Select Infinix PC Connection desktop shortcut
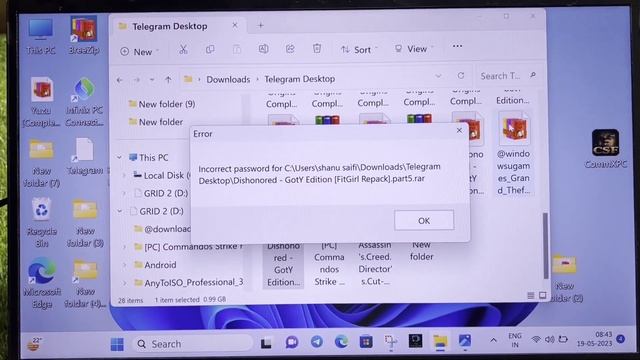Viewport: 640px width, 360px height. [84, 102]
